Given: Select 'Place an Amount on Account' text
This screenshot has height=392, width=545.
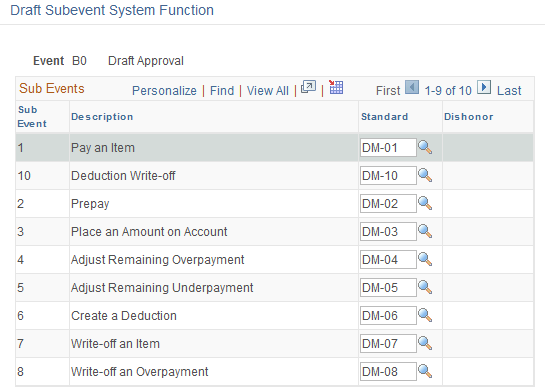Looking at the screenshot, I should (149, 231).
